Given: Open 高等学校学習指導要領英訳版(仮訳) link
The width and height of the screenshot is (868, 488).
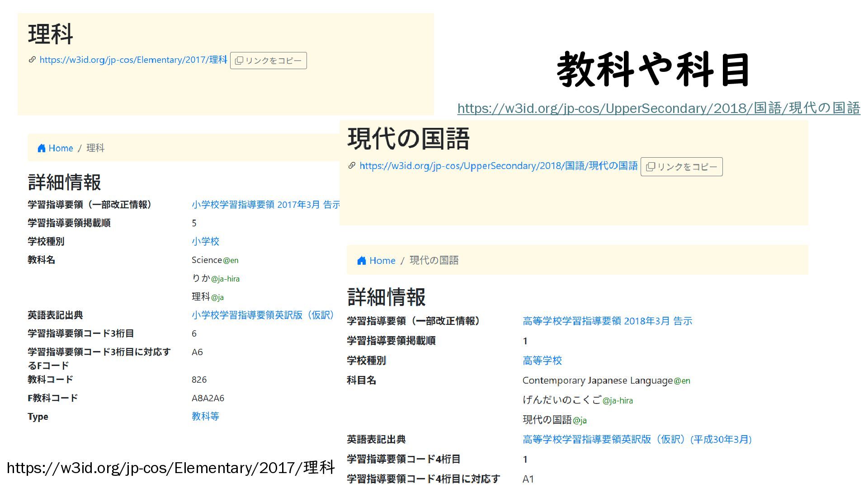Looking at the screenshot, I should (637, 439).
